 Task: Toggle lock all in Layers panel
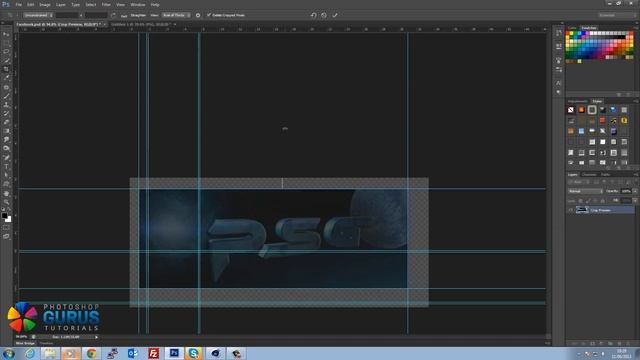pyautogui.click(x=603, y=200)
